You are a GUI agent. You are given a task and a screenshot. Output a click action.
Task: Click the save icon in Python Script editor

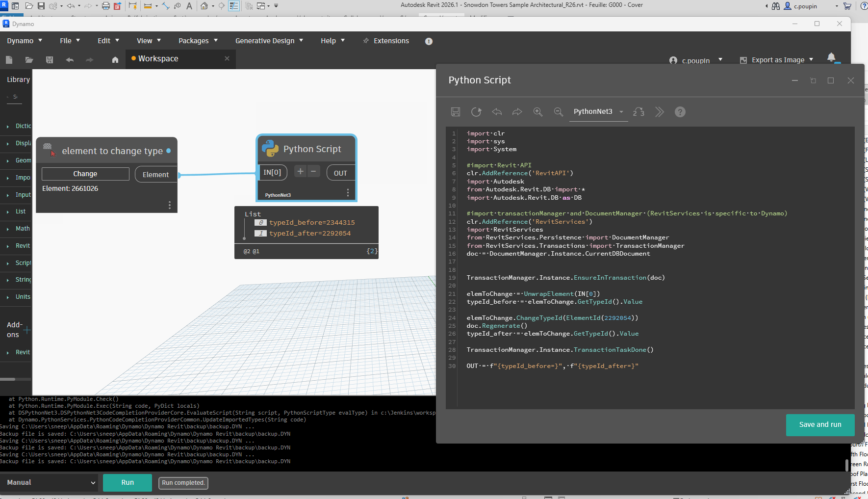(456, 112)
